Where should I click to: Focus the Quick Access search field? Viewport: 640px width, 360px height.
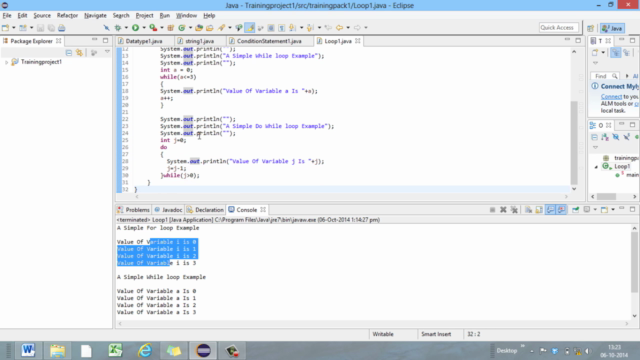[x=558, y=27]
